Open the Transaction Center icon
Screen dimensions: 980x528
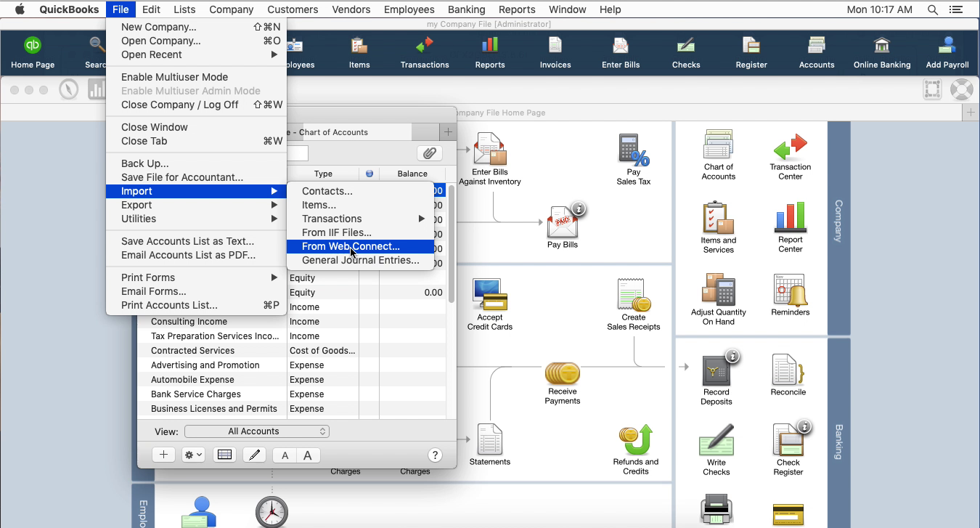click(791, 155)
